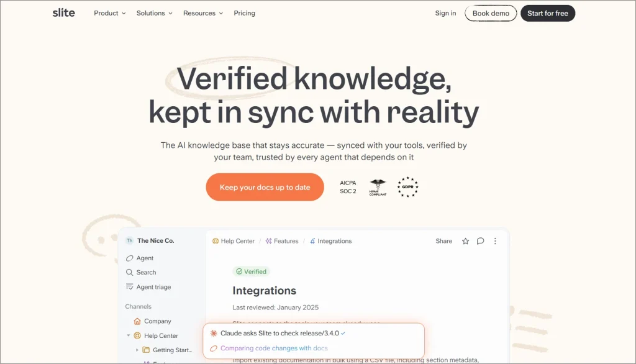
Task: Go to the Pricing page
Action: click(244, 13)
